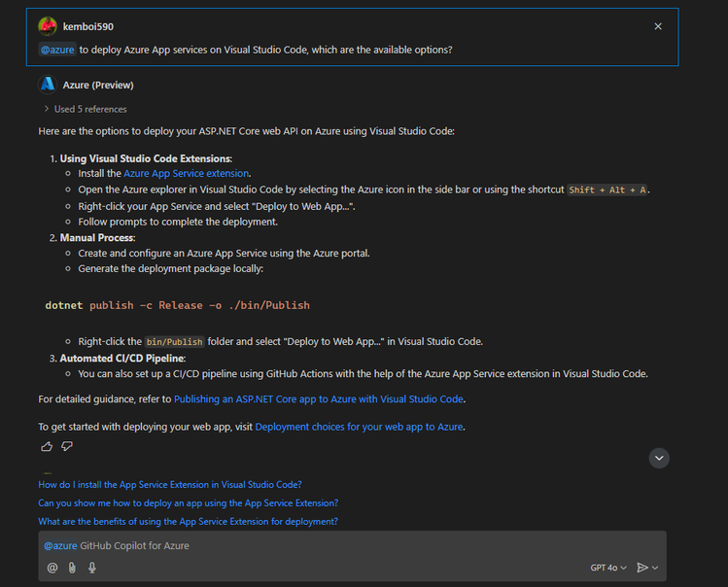Start voice chat with microphone icon
This screenshot has width=728, height=587.
(x=92, y=568)
